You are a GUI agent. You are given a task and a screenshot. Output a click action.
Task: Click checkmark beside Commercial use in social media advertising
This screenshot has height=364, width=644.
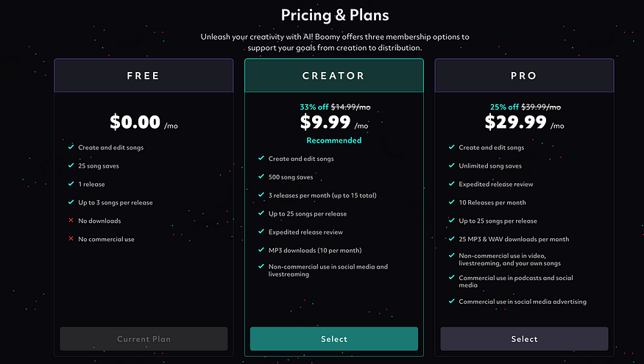(x=452, y=301)
